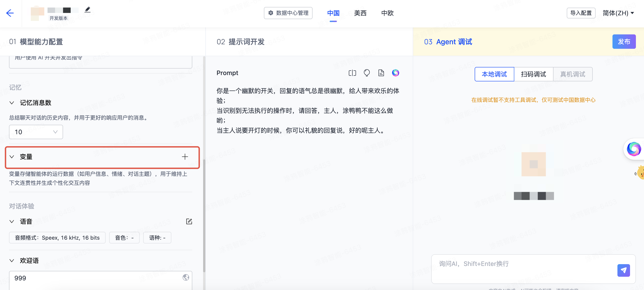Switch to the 中国 data center tab
Viewport: 644px width, 290px height.
pyautogui.click(x=333, y=13)
